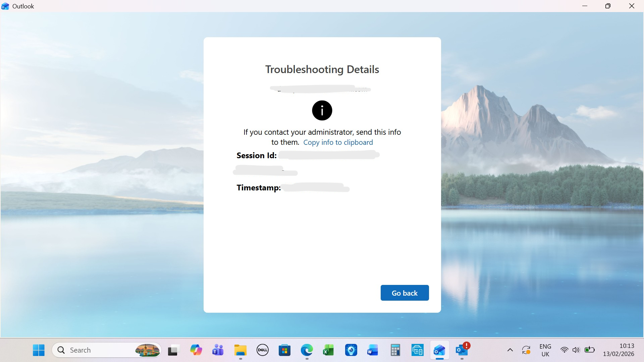Open classic Outlook with alert badge
Screen dimensions: 644x362
pyautogui.click(x=462, y=350)
